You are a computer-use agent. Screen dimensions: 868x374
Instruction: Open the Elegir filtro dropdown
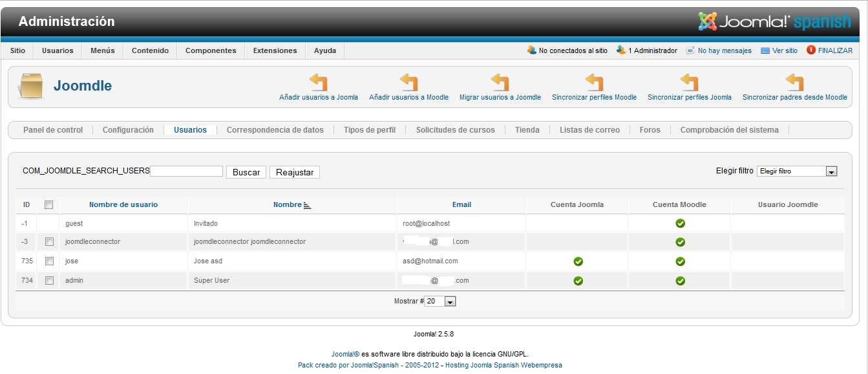pos(797,171)
